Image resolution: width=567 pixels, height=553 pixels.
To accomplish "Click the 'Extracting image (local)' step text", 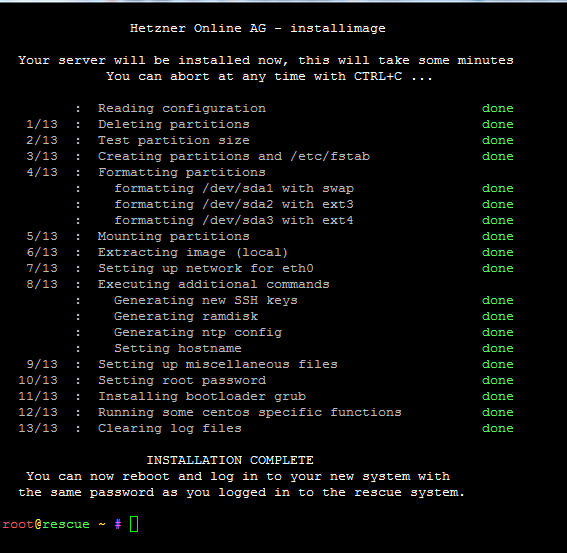I will click(x=193, y=252).
